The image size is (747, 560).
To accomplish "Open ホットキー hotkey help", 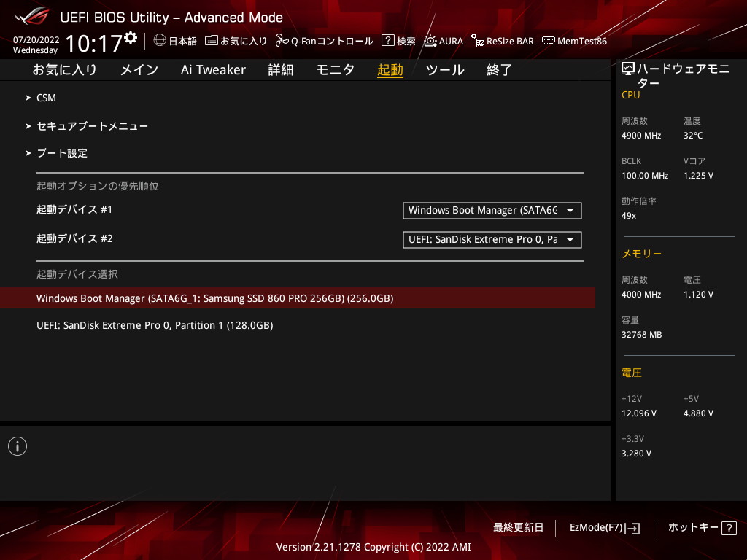I will (x=703, y=528).
